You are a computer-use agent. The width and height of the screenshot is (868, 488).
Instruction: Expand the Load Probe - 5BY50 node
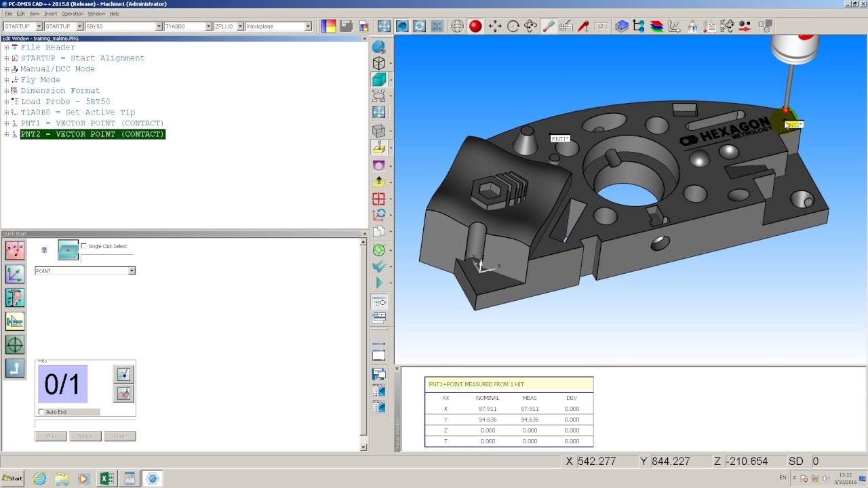tap(6, 102)
